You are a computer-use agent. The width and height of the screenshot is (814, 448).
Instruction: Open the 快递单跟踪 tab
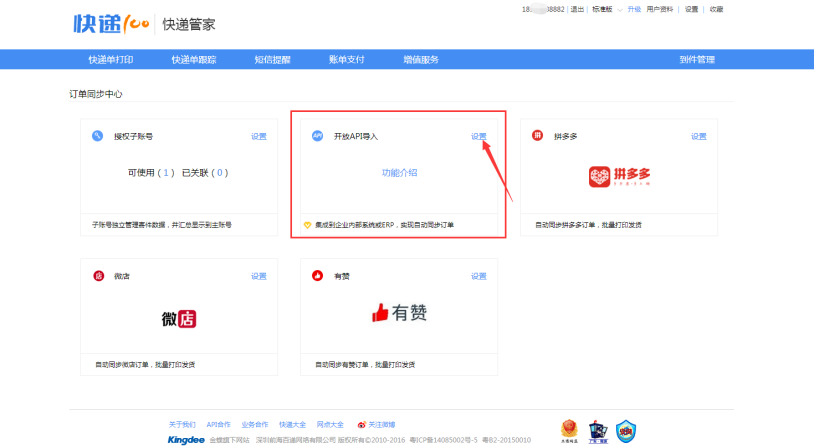click(x=192, y=59)
